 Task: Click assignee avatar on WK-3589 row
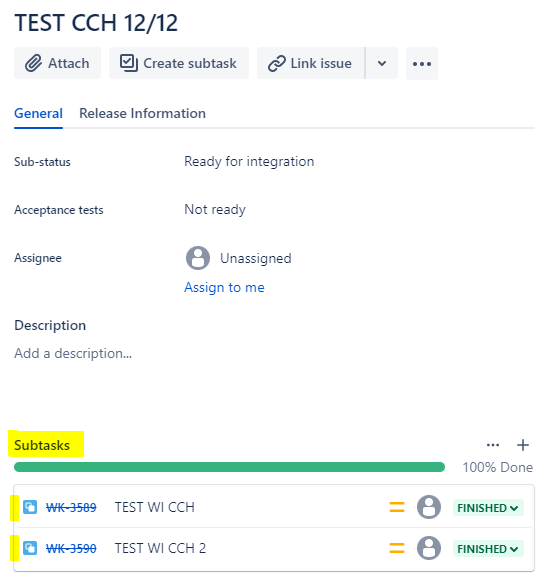pos(429,507)
